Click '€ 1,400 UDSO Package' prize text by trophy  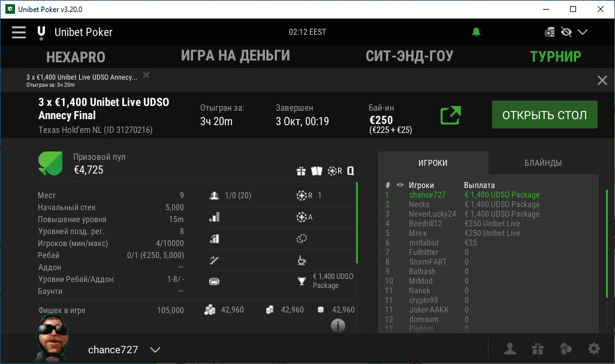pos(333,281)
